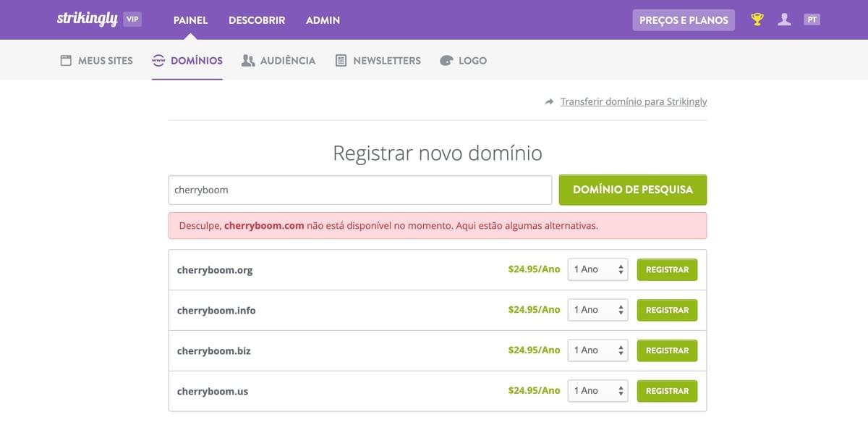Image resolution: width=868 pixels, height=425 pixels.
Task: Open the year selector for cherryboom.org
Action: [x=597, y=269]
